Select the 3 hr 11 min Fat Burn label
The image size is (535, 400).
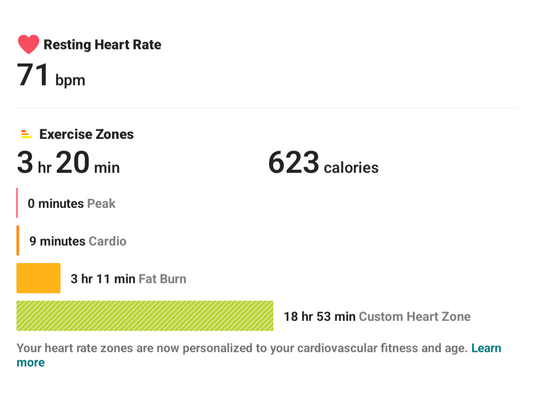(128, 279)
